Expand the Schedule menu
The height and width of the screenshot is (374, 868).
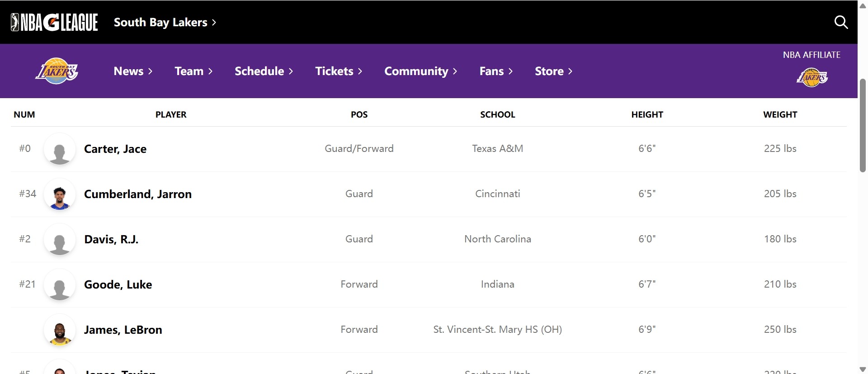264,71
